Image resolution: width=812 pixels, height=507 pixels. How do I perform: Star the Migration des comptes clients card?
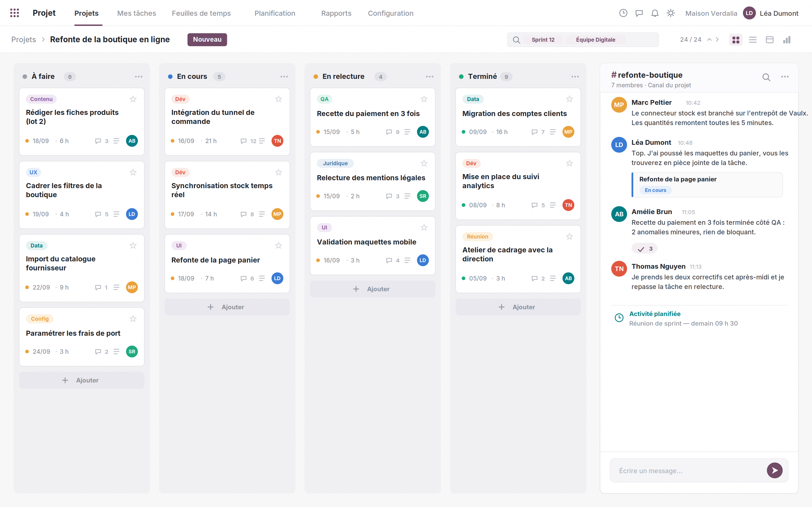(x=570, y=99)
